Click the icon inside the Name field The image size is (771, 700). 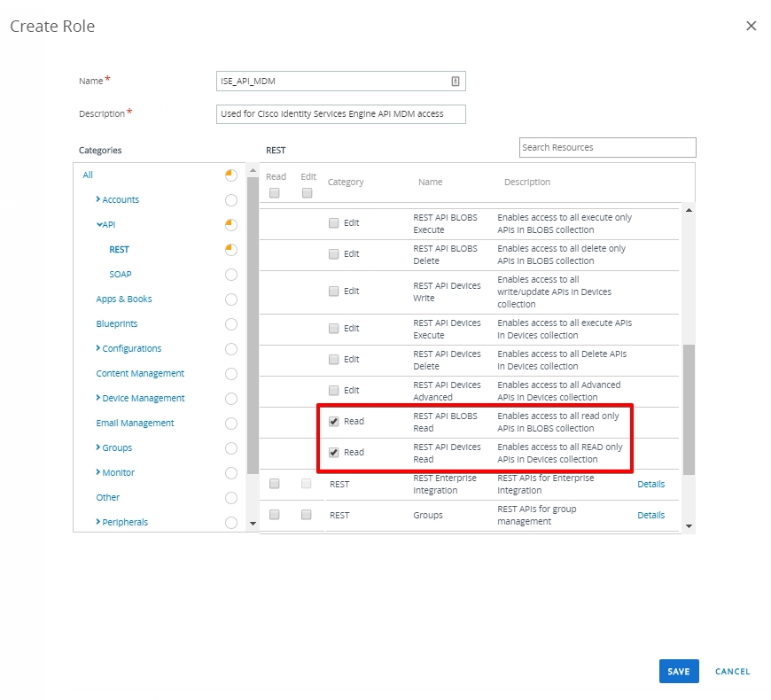456,82
